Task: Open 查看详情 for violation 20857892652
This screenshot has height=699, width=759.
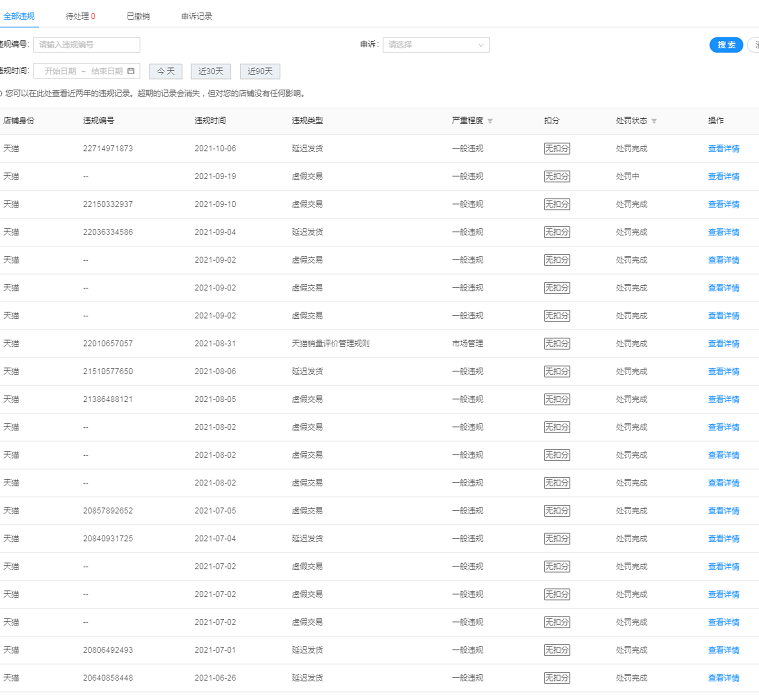Action: (724, 511)
